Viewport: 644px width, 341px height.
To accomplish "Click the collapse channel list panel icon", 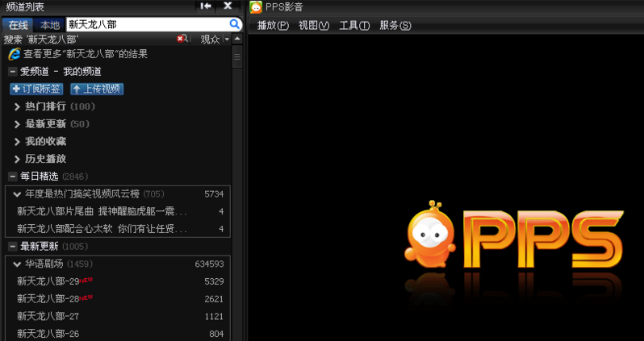I will click(206, 6).
